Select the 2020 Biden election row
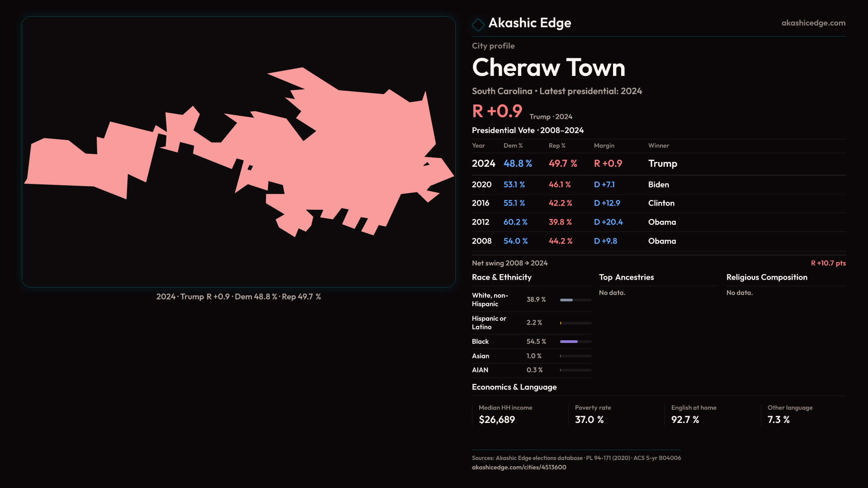868x488 pixels. pos(658,185)
